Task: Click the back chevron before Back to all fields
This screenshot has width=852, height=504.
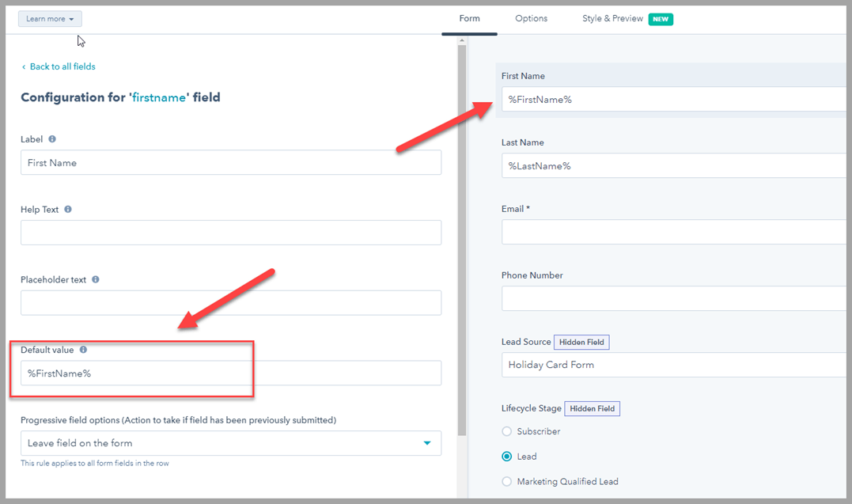Action: coord(24,67)
